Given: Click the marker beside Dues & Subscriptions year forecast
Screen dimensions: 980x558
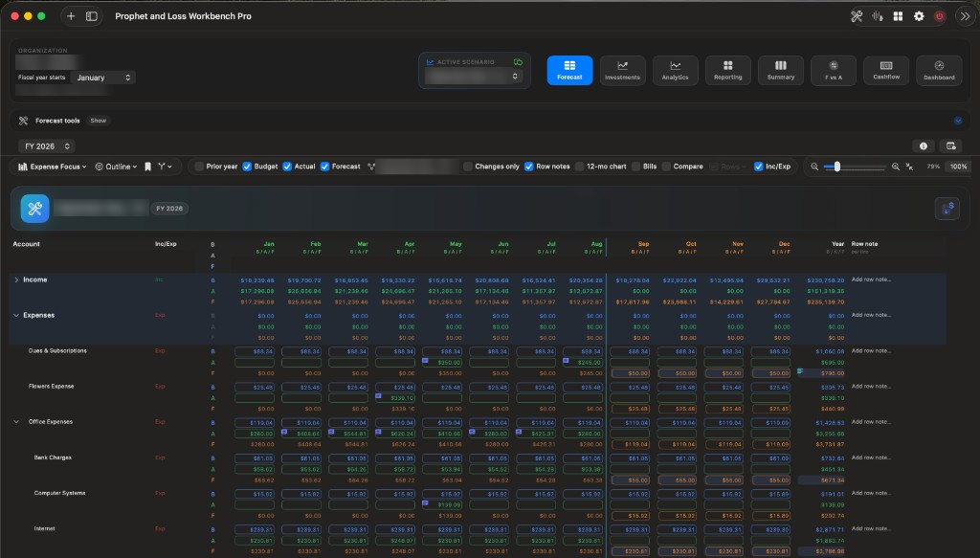Looking at the screenshot, I should click(800, 371).
